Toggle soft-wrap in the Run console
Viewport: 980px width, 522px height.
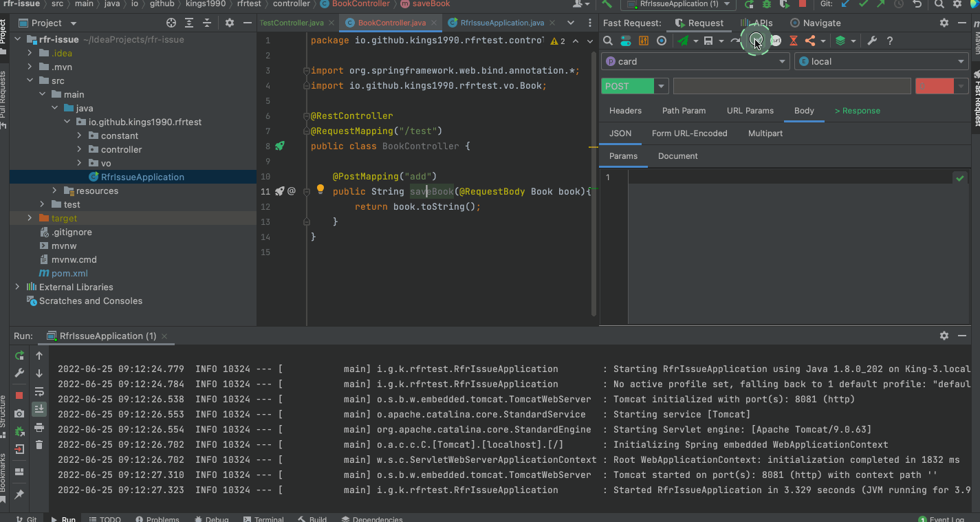39,392
